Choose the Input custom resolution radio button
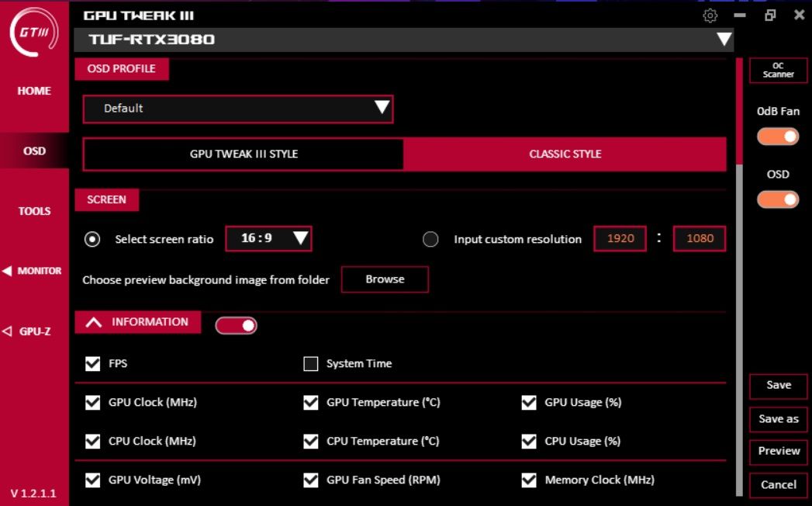 [430, 239]
